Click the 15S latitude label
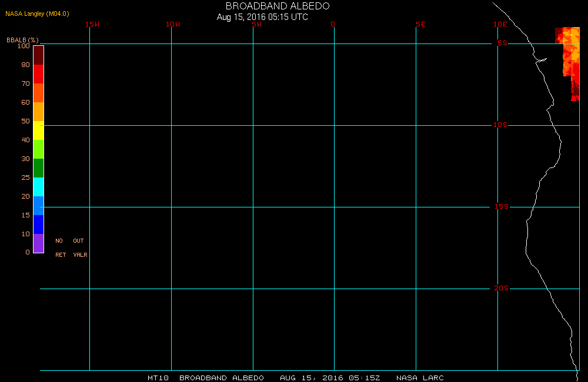This screenshot has width=588, height=382. click(x=502, y=206)
